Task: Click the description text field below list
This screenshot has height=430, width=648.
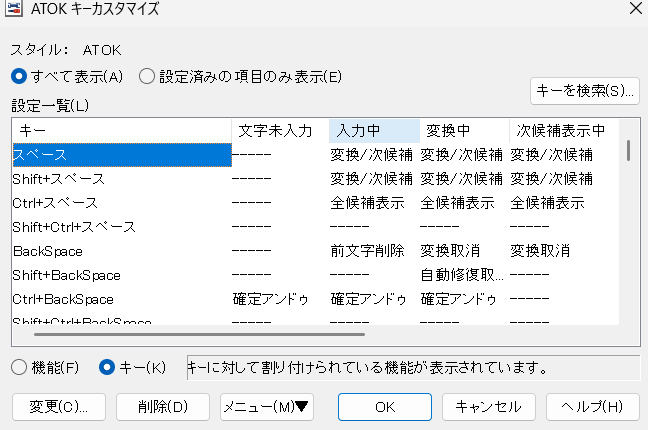Action: coord(413,367)
